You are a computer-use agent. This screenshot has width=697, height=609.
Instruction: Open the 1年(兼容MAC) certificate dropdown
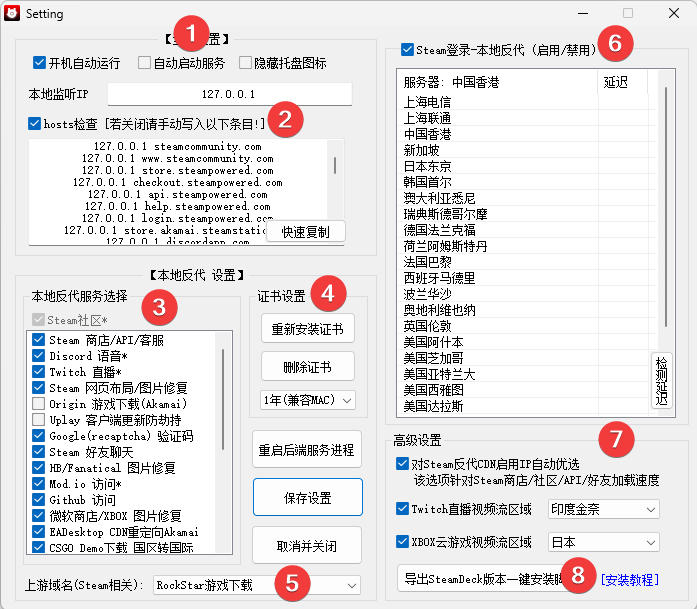pyautogui.click(x=308, y=400)
